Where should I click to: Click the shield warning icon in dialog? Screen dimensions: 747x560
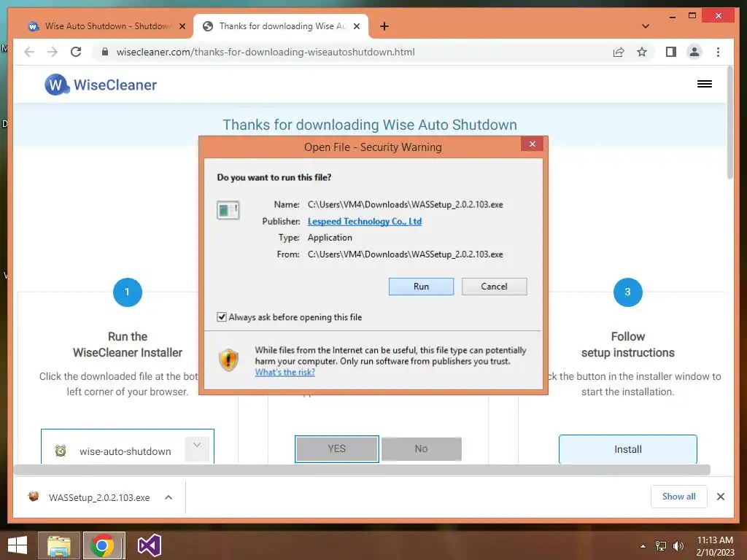click(x=228, y=359)
